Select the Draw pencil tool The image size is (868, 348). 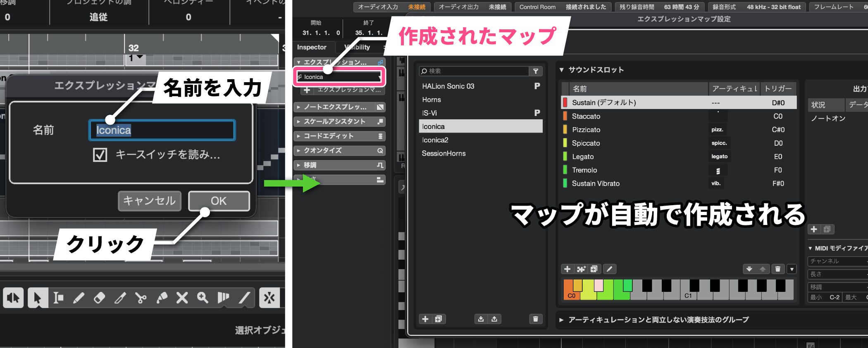tap(79, 298)
